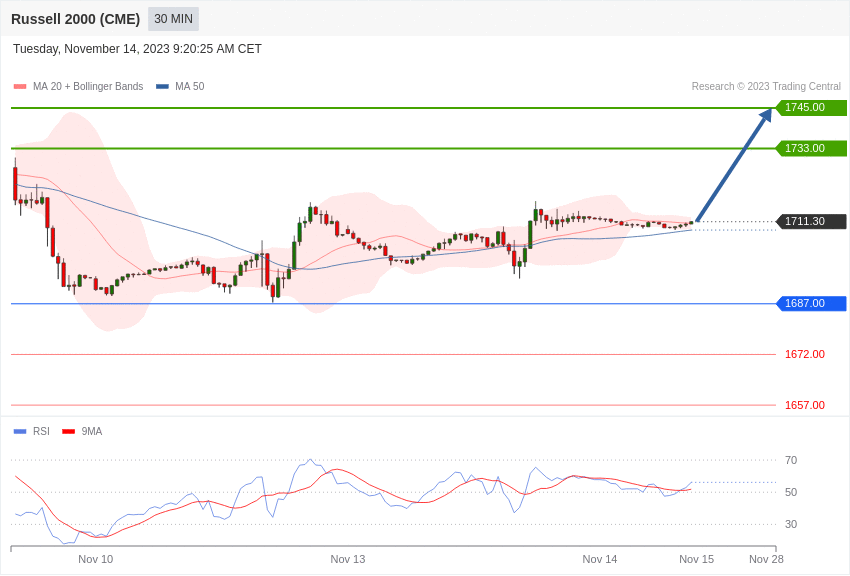Click the MA 50 blue legend swatch

(162, 86)
